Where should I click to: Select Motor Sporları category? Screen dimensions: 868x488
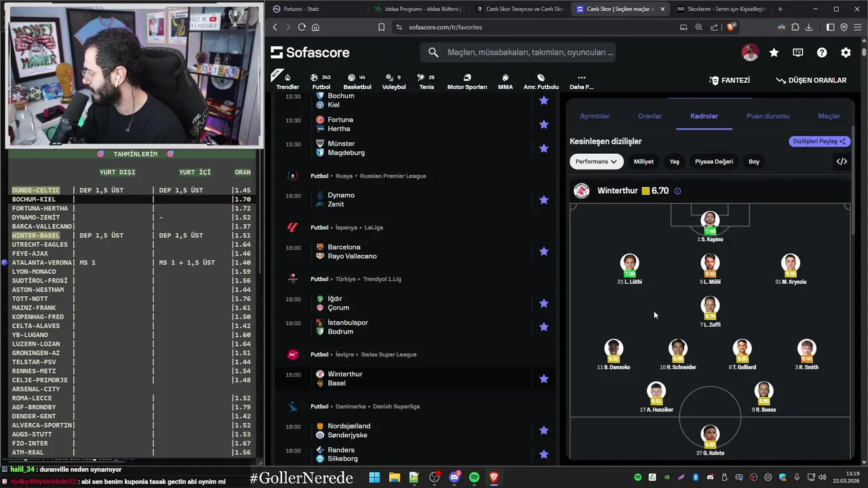click(x=467, y=82)
